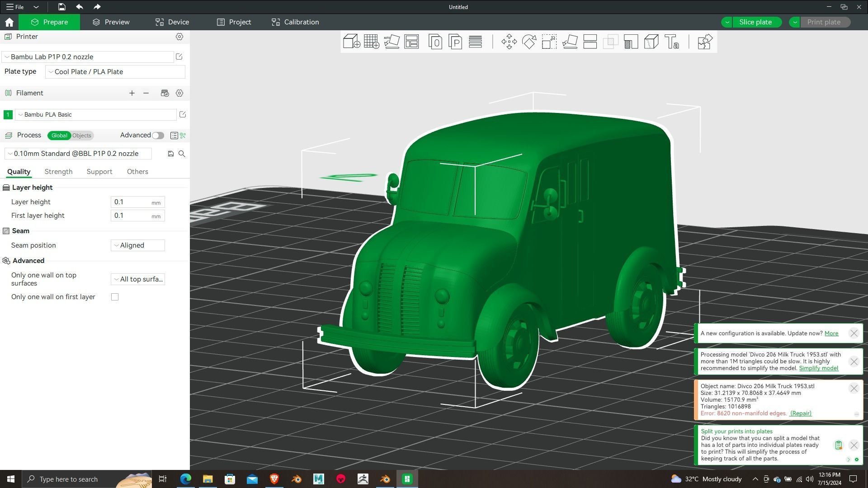Screen dimensions: 868x488
Task: Select the Support painting tool
Action: tap(631, 42)
